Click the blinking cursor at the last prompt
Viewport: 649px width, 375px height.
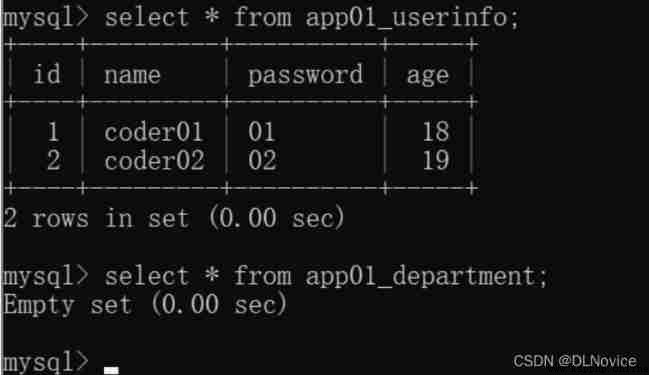coord(111,370)
